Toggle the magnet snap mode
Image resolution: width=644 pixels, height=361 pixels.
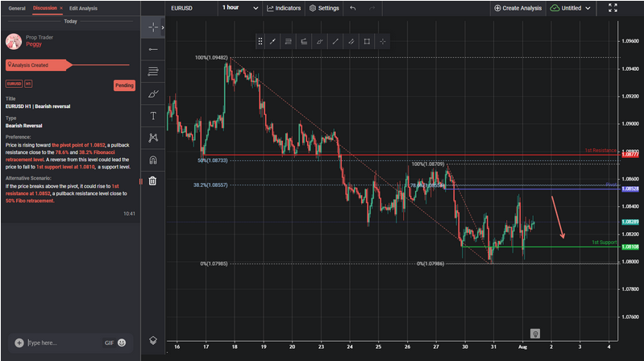point(153,160)
